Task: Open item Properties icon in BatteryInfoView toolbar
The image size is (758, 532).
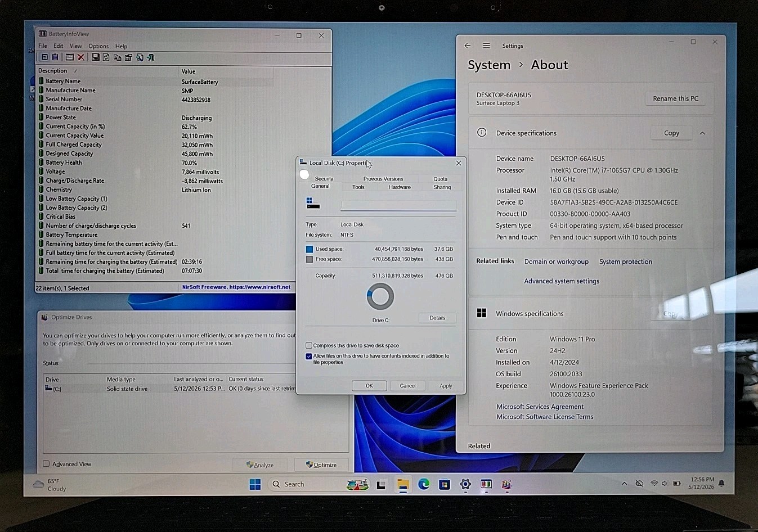Action: point(128,57)
